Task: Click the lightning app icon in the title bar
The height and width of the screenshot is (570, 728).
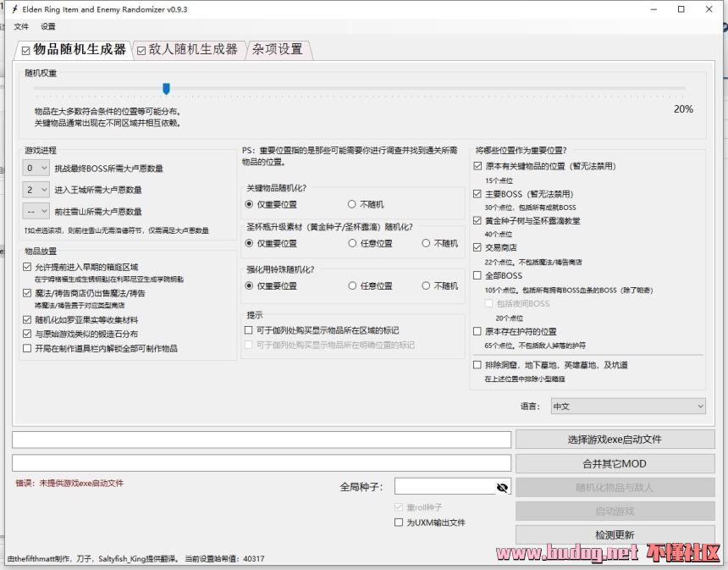Action: 15,9
